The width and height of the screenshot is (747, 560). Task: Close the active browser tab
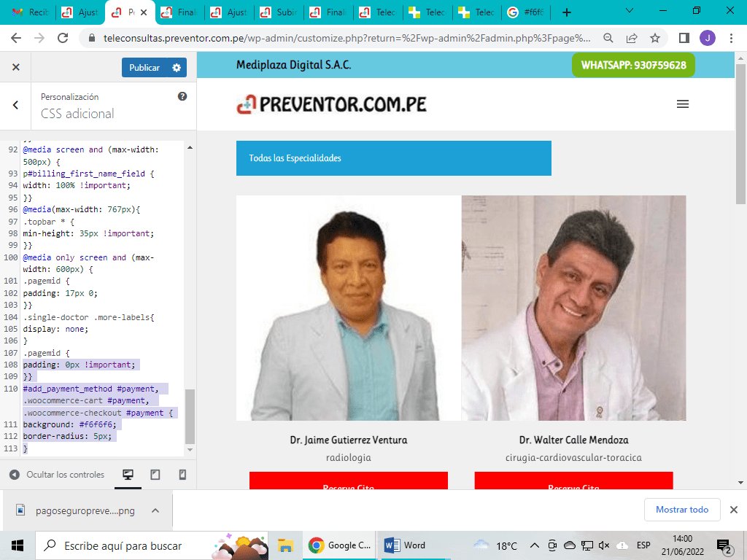(144, 12)
